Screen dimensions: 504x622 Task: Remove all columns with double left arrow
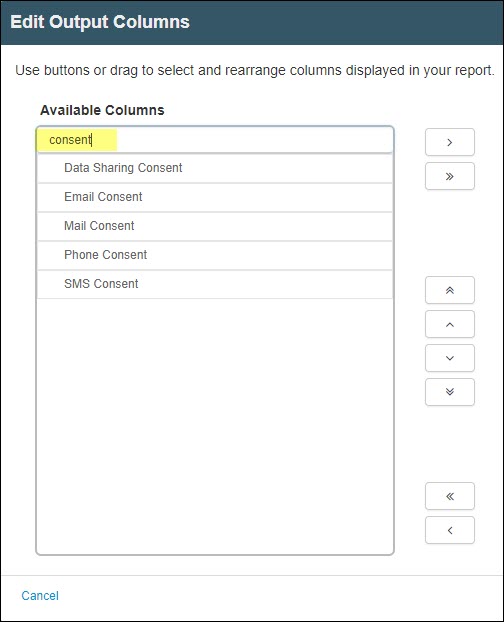click(x=450, y=496)
